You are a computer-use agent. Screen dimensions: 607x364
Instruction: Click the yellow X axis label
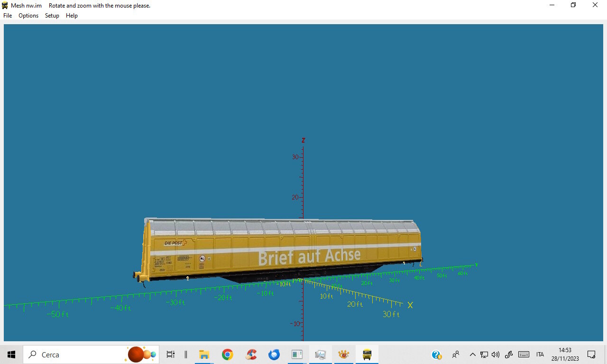tap(410, 305)
